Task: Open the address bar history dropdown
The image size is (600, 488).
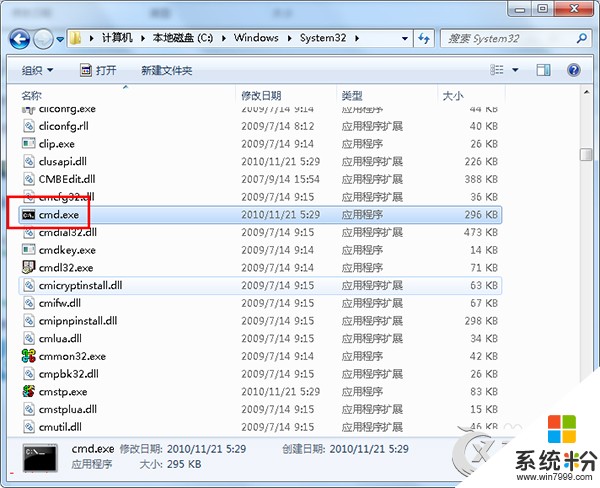Action: pos(404,39)
